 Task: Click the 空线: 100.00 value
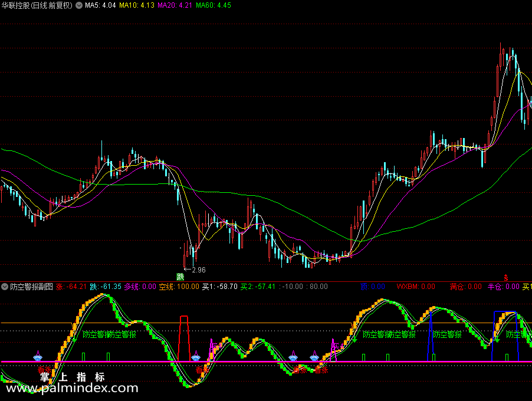179,287
